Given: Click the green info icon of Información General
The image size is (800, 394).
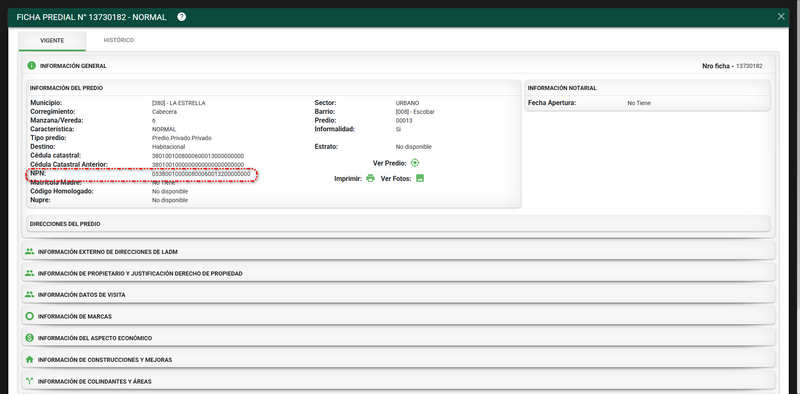Looking at the screenshot, I should click(x=32, y=66).
